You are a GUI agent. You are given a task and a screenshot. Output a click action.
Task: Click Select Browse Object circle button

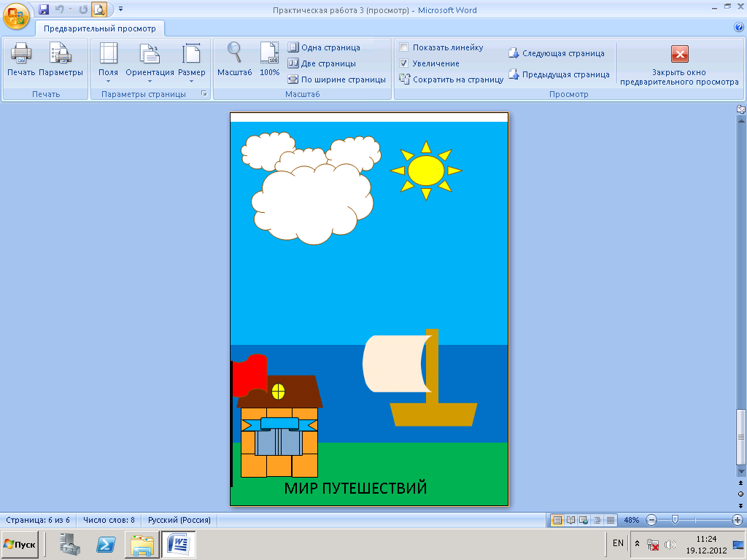coord(741,494)
